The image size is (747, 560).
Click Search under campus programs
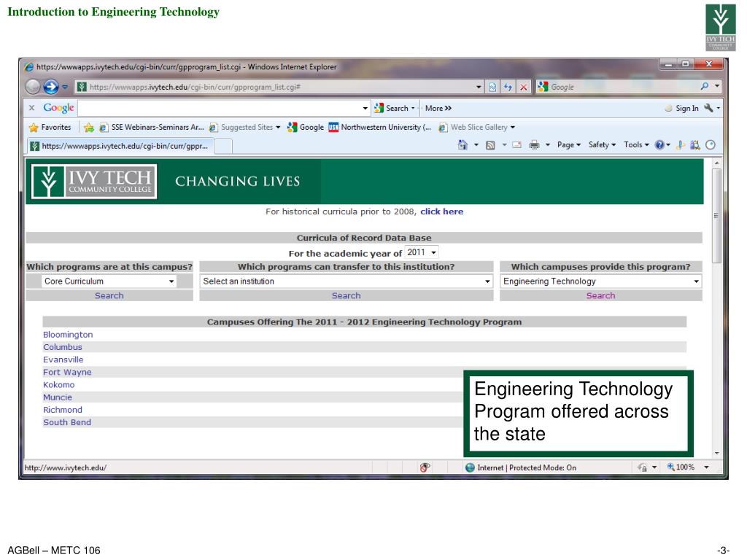pyautogui.click(x=109, y=296)
